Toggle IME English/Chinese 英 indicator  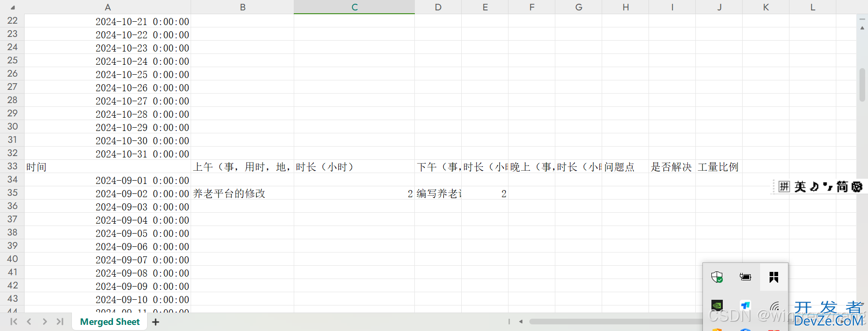pos(800,187)
